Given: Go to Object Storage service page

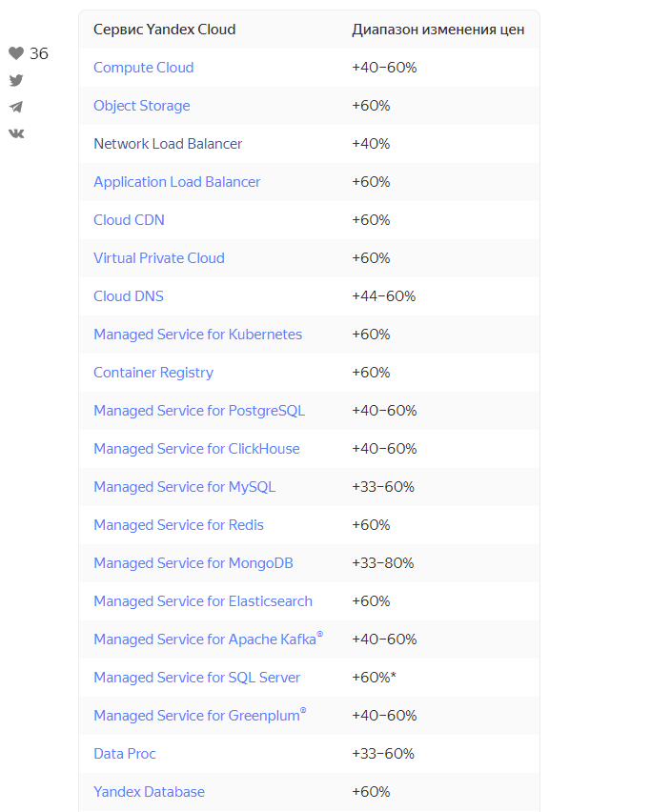Looking at the screenshot, I should 141,106.
